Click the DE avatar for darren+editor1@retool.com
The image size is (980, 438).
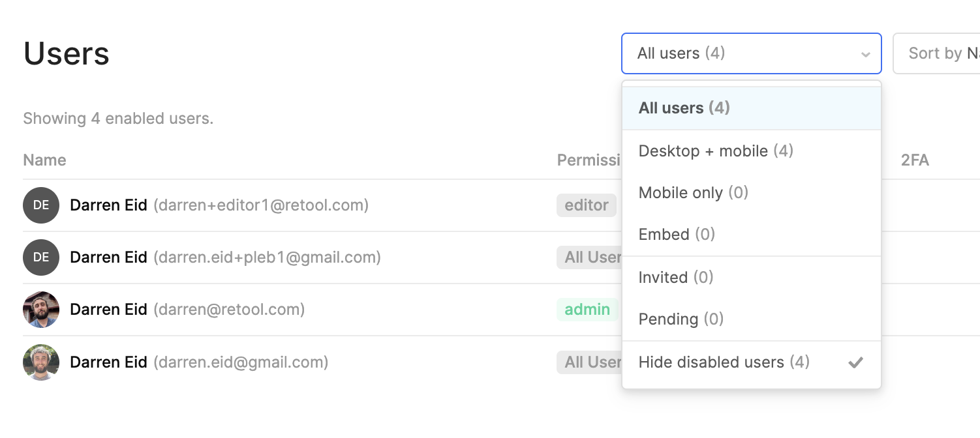(x=41, y=205)
